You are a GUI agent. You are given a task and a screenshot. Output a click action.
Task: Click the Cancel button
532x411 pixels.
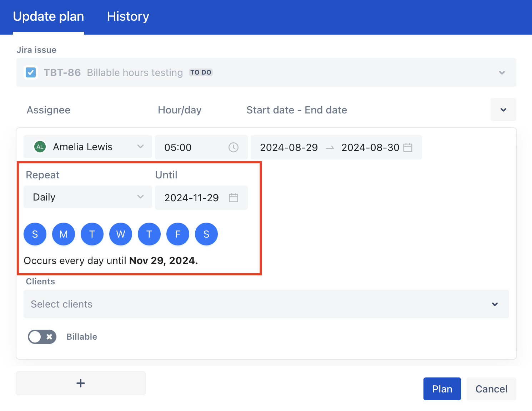491,389
